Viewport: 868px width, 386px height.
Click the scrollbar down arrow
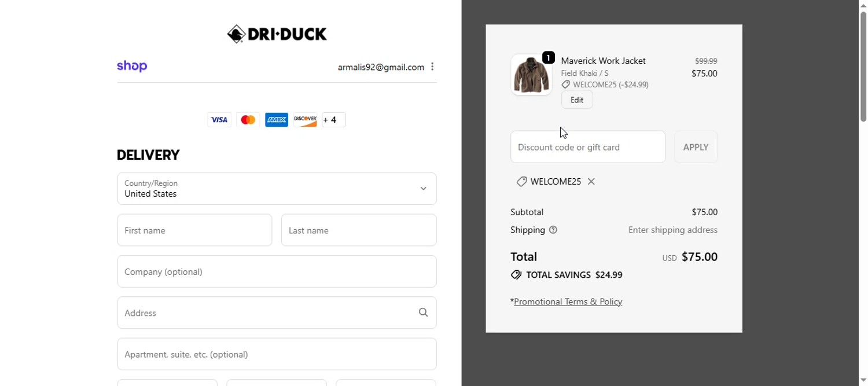coord(863,380)
